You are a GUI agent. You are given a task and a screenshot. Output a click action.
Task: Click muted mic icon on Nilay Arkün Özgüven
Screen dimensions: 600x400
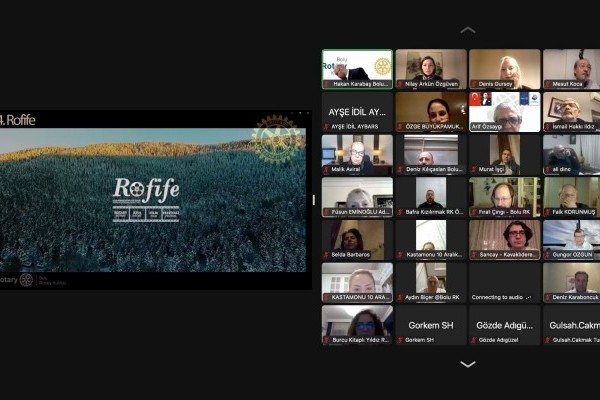400,84
